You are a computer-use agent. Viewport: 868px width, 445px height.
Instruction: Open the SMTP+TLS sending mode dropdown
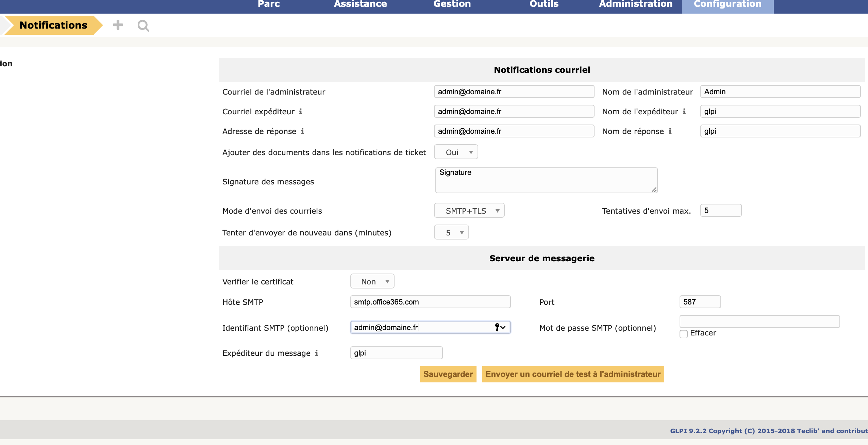(469, 211)
